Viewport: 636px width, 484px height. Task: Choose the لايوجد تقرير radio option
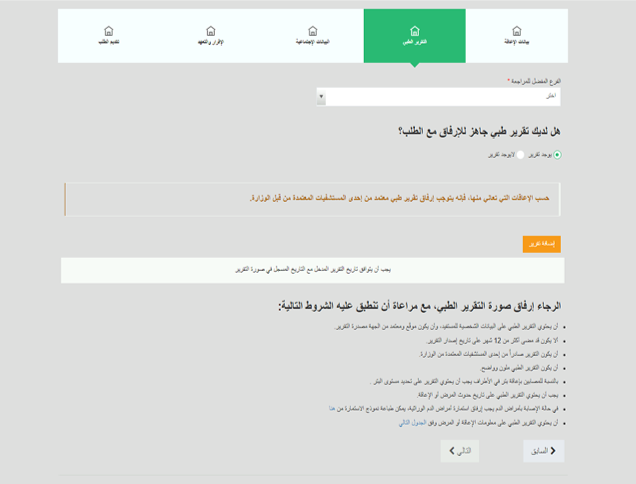[x=520, y=155]
